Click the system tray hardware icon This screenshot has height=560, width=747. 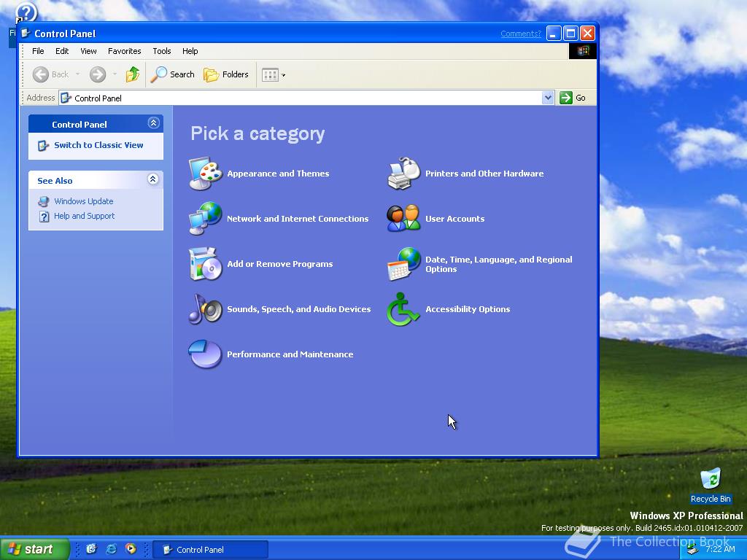click(x=693, y=550)
